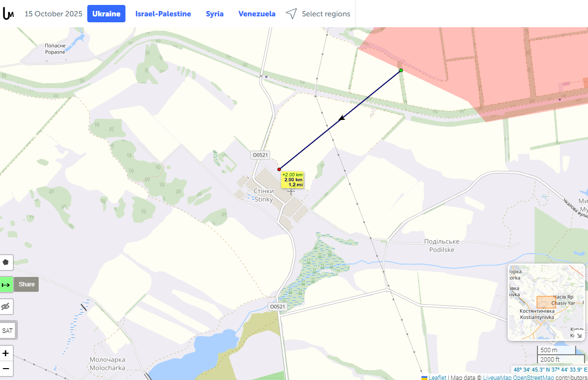Click the Select regions arrow icon
The height and width of the screenshot is (380, 588).
[x=291, y=14]
